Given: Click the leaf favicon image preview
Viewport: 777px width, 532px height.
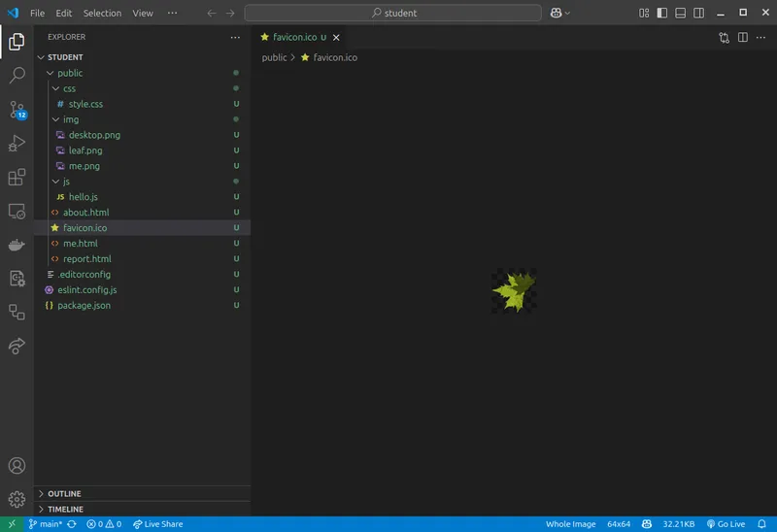Looking at the screenshot, I should [x=514, y=291].
